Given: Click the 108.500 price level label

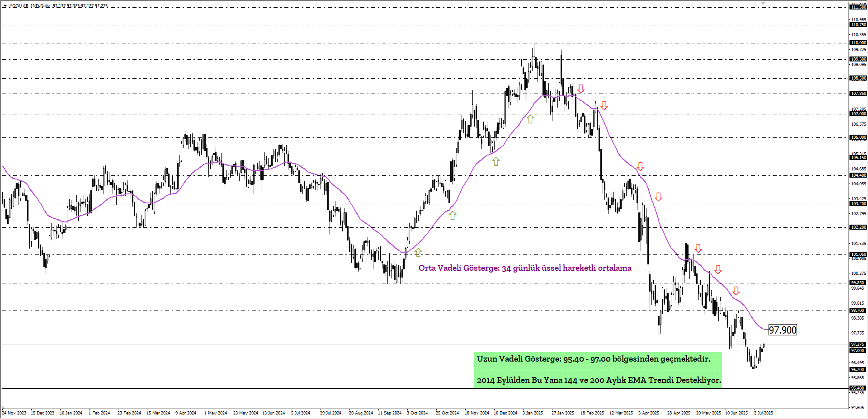Looking at the screenshot, I should pyautogui.click(x=859, y=78).
